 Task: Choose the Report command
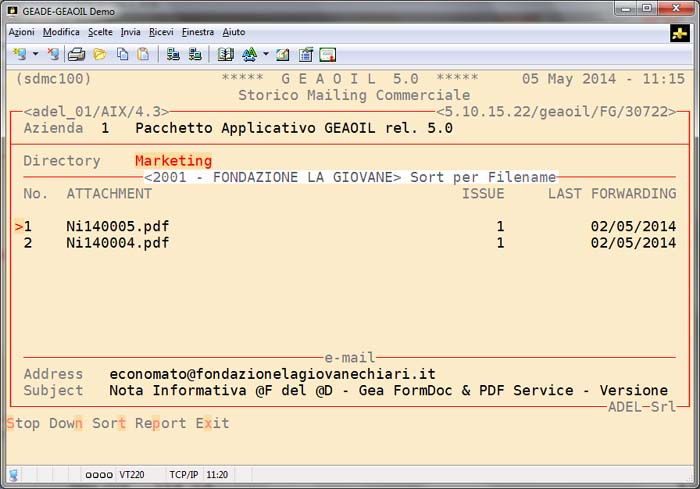(161, 423)
